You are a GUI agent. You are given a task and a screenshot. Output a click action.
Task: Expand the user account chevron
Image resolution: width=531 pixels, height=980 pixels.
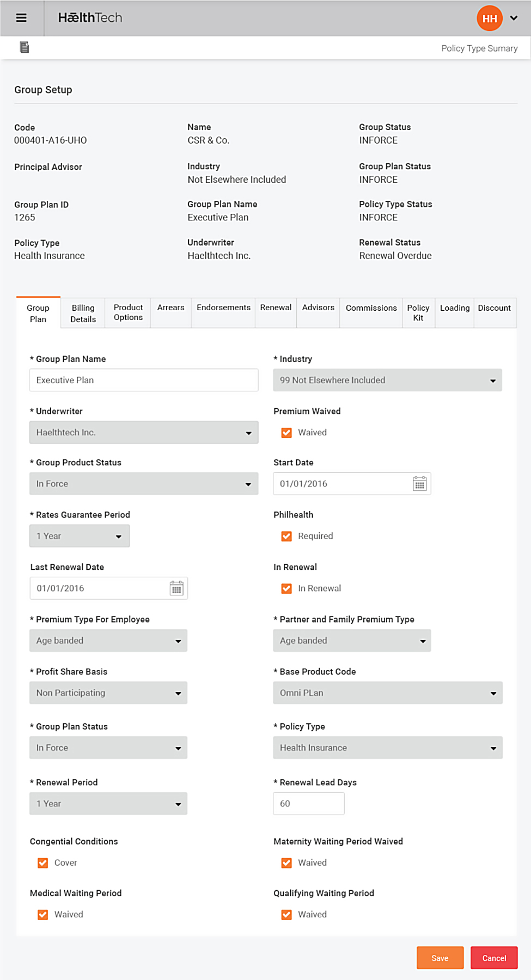tap(514, 18)
